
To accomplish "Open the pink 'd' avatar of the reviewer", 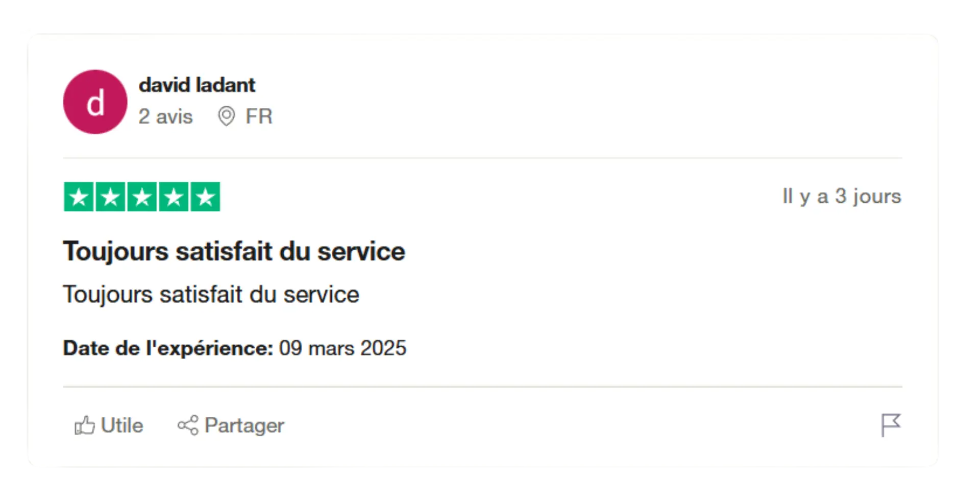I will [95, 102].
